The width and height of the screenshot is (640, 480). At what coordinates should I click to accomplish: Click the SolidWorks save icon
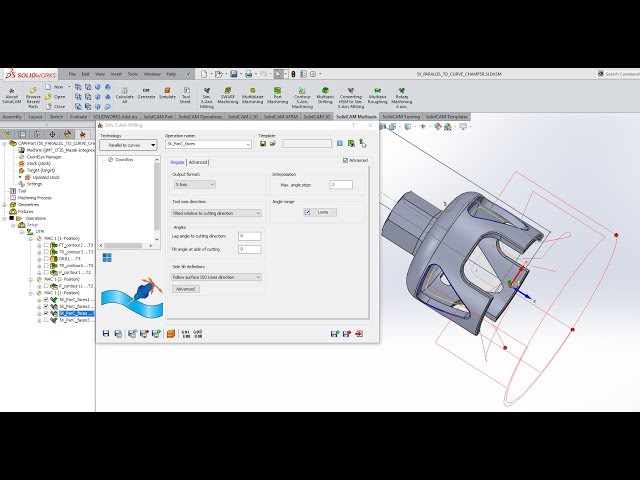pos(233,74)
